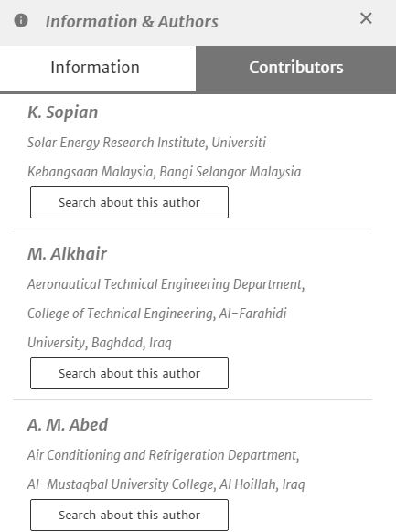Image resolution: width=396 pixels, height=532 pixels.
Task: Select the Contributors tab
Action: (x=296, y=69)
